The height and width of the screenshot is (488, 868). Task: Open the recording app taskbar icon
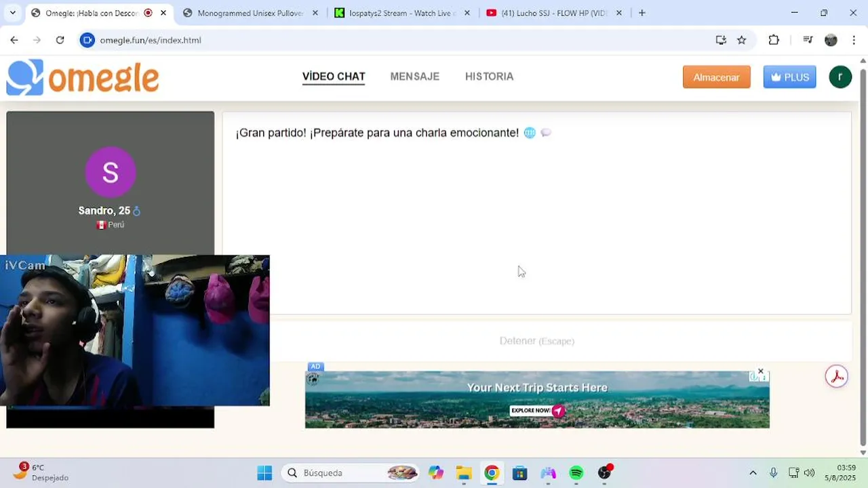(605, 473)
